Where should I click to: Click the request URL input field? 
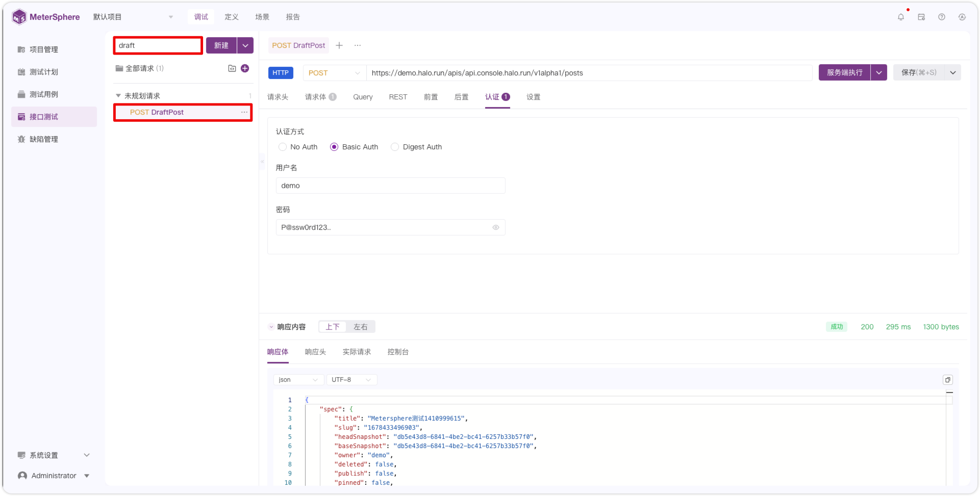click(x=589, y=73)
